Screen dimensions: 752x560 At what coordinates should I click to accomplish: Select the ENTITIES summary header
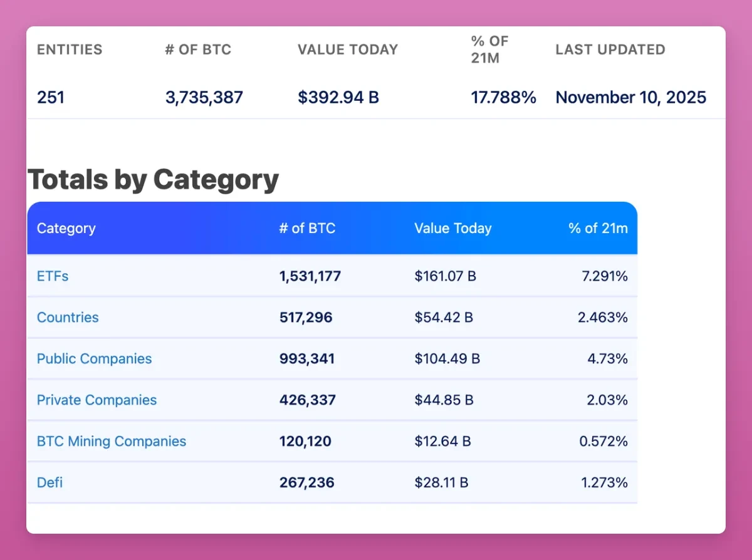point(69,49)
